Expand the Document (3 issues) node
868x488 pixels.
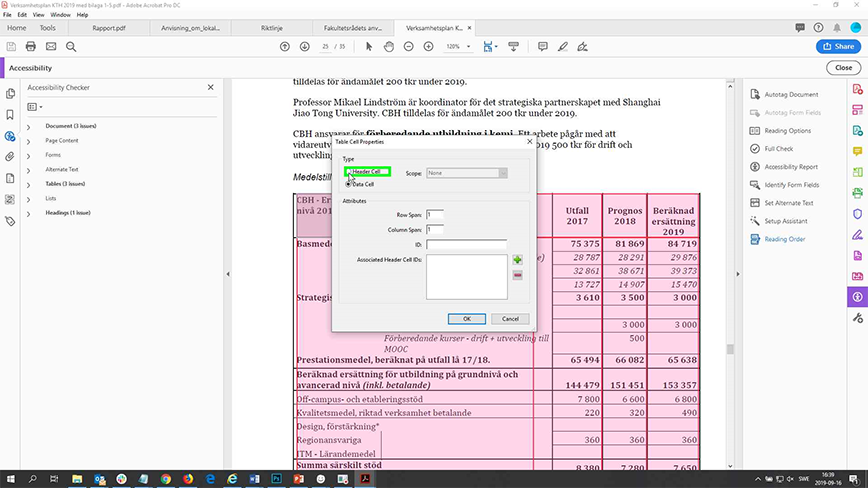(x=29, y=127)
